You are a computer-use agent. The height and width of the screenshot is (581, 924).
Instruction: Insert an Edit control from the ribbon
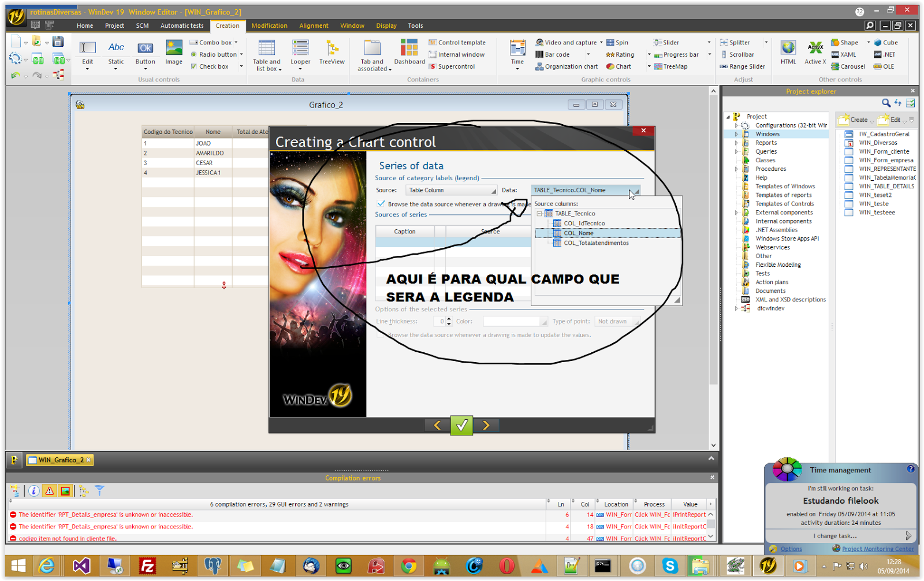(x=87, y=53)
